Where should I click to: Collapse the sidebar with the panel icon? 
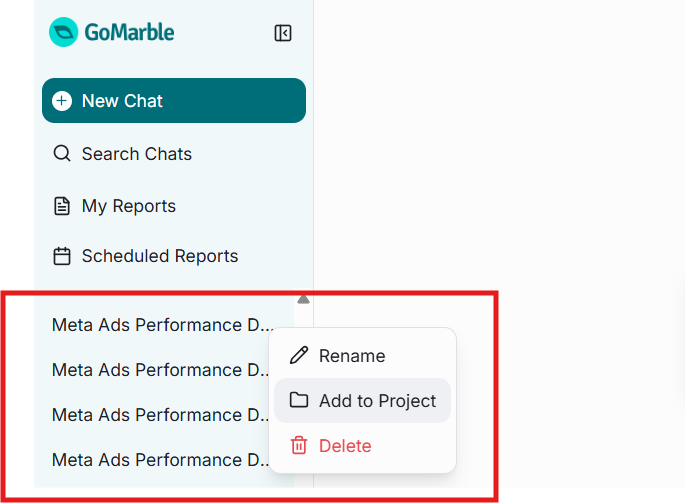pos(283,33)
